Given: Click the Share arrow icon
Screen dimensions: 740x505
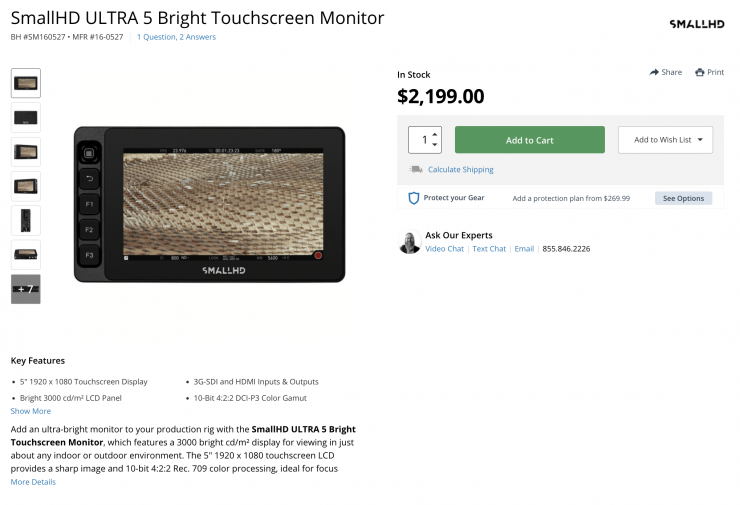Looking at the screenshot, I should [x=654, y=72].
